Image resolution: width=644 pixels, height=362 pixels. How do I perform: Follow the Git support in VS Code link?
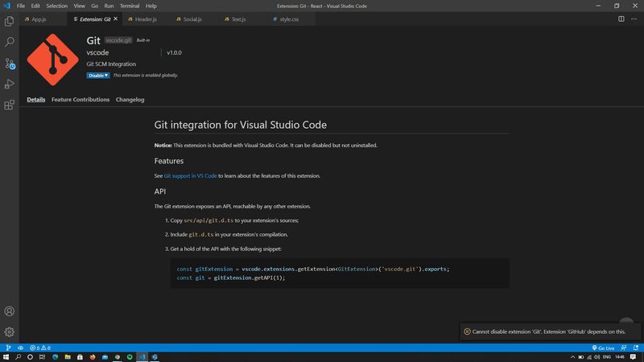tap(190, 175)
